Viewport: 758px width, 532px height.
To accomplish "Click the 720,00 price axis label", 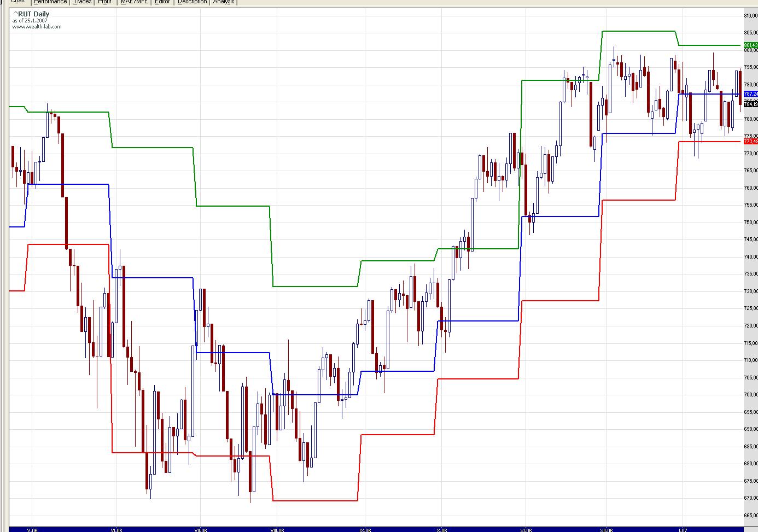I will [751, 326].
